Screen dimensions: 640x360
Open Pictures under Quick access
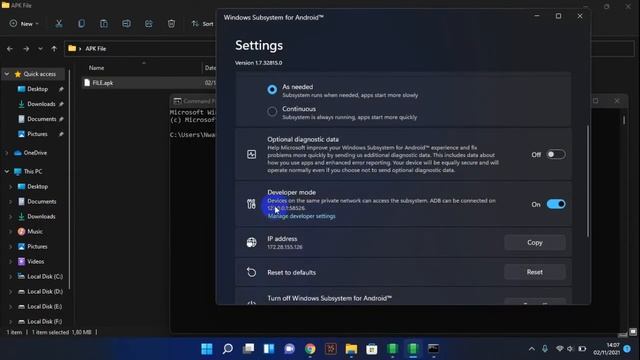(37, 134)
